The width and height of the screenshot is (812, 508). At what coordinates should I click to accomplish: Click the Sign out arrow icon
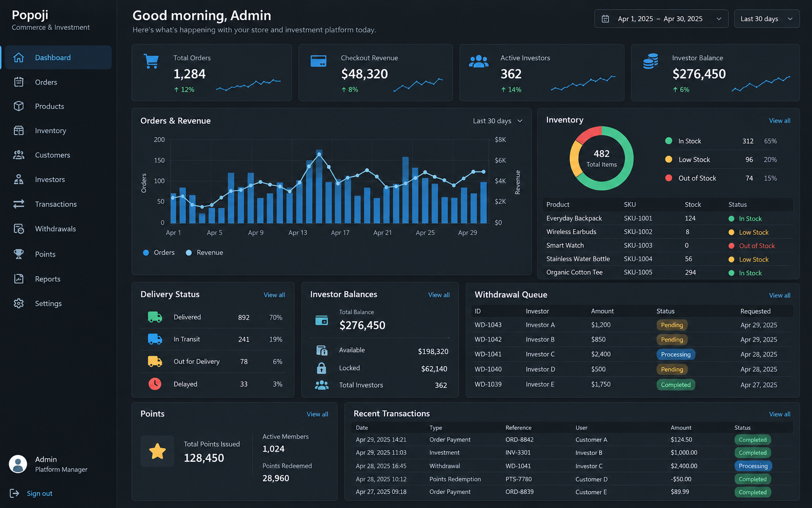[14, 493]
